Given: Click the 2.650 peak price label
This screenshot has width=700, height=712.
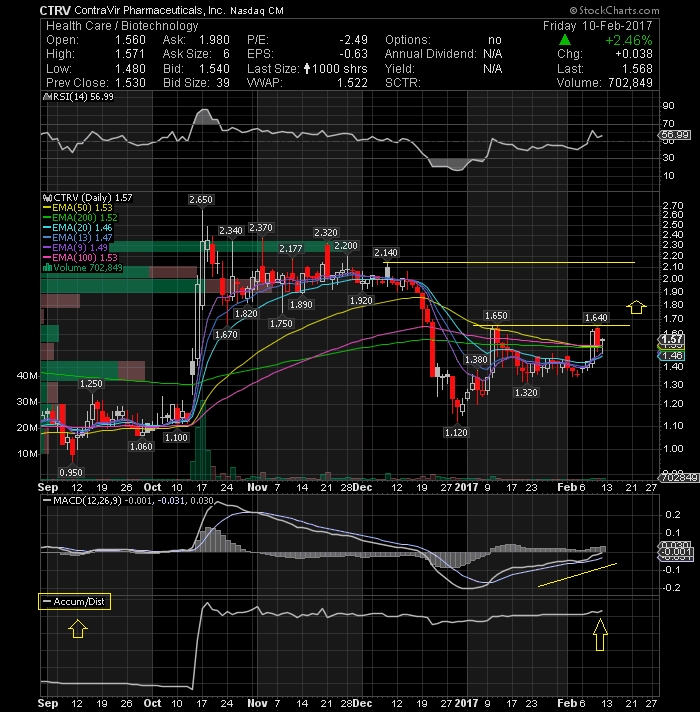Looking at the screenshot, I should (201, 199).
